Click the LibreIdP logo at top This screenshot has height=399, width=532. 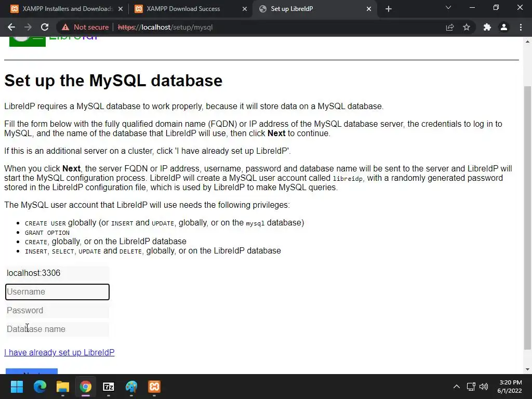coord(54,42)
